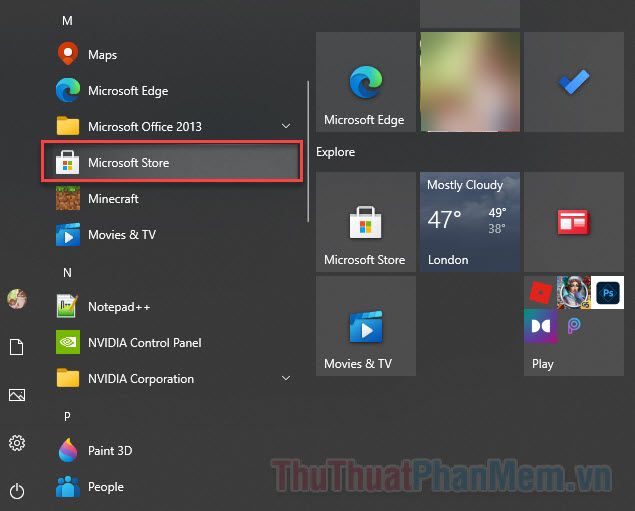Click the Mostly Cloudy weather text
The image size is (635, 511).
click(x=465, y=185)
